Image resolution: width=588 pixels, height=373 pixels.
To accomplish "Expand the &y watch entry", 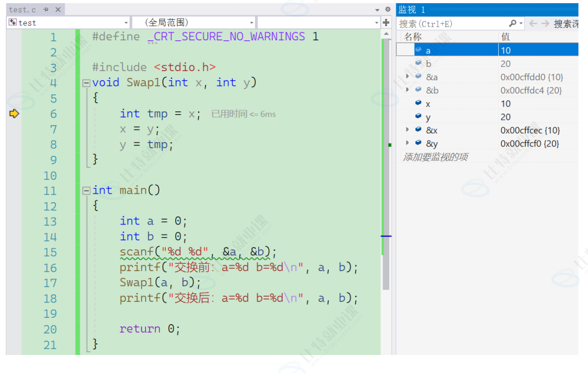I will [407, 143].
